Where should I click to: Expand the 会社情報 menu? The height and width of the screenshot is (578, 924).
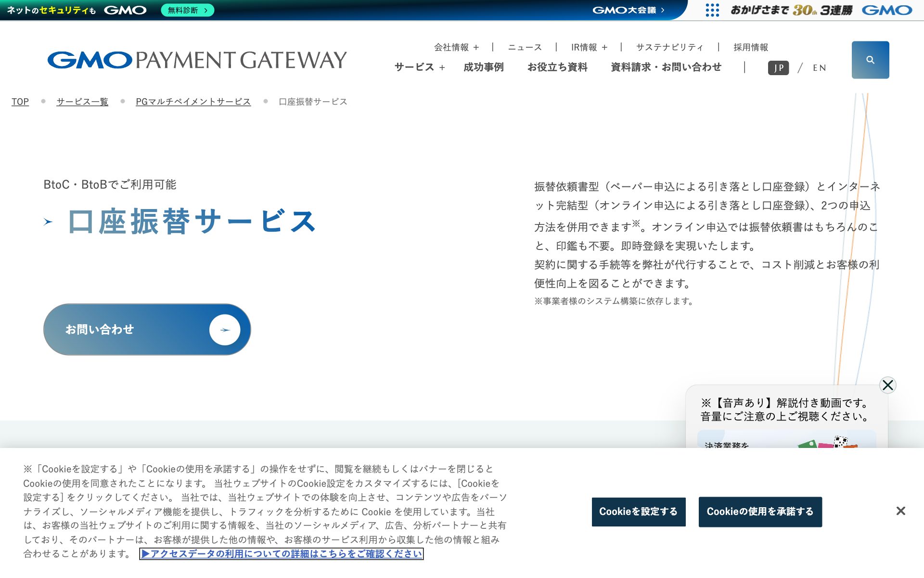click(456, 47)
